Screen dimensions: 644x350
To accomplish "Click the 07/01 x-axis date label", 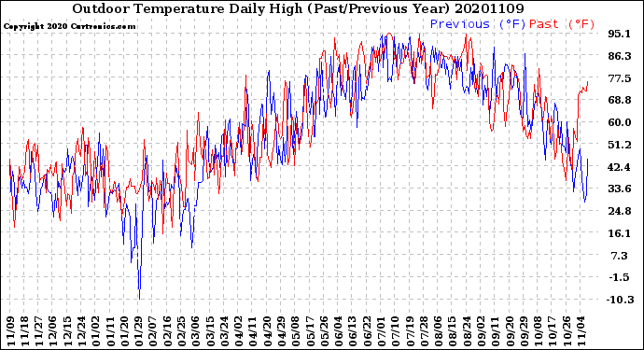I will coord(380,331).
